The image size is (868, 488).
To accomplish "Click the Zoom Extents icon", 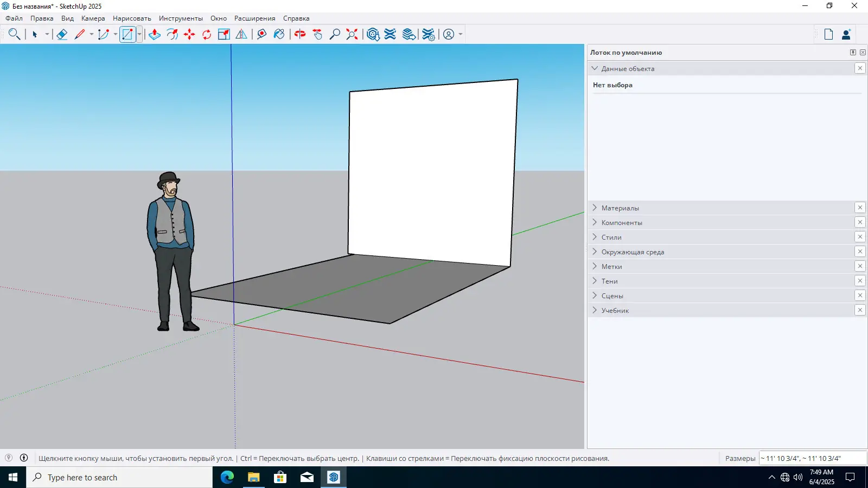I will [x=352, y=35].
